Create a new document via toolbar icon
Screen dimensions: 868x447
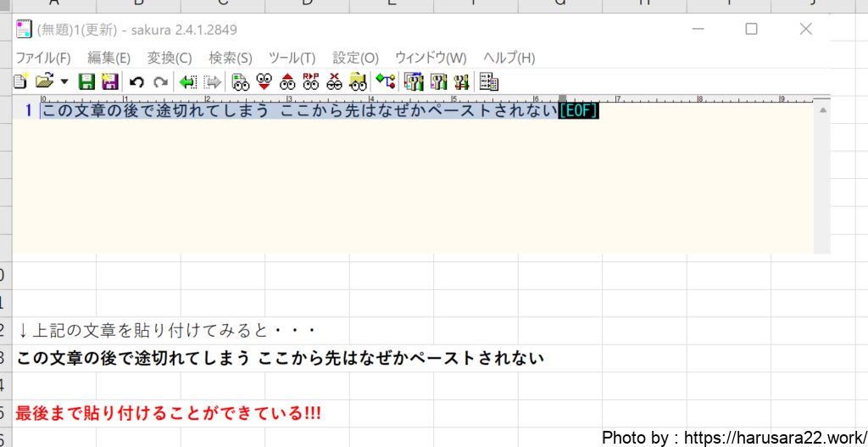click(x=21, y=81)
